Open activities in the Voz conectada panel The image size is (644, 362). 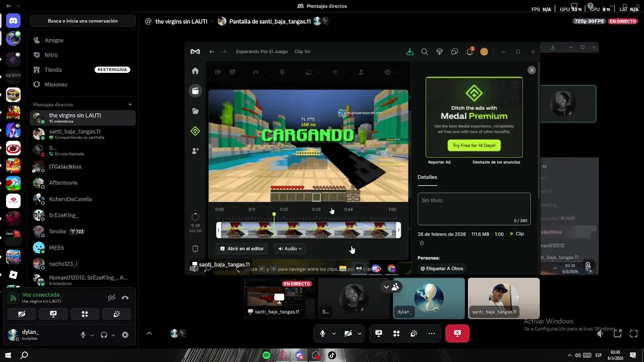[x=85, y=314]
